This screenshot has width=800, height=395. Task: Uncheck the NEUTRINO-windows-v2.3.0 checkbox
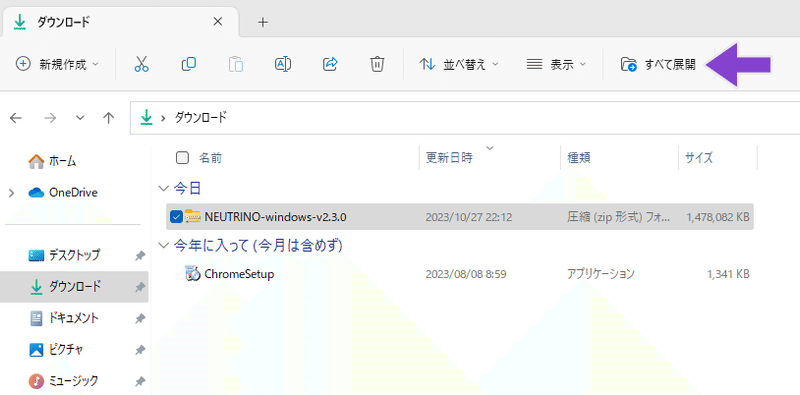tap(176, 217)
